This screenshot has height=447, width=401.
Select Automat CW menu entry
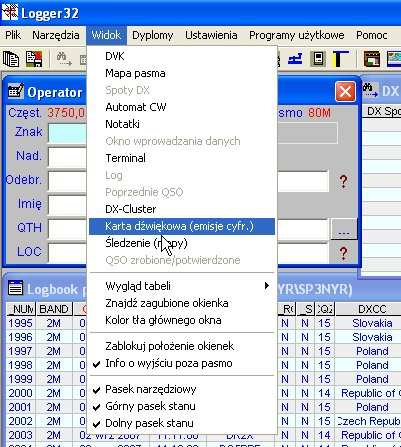tap(182, 107)
